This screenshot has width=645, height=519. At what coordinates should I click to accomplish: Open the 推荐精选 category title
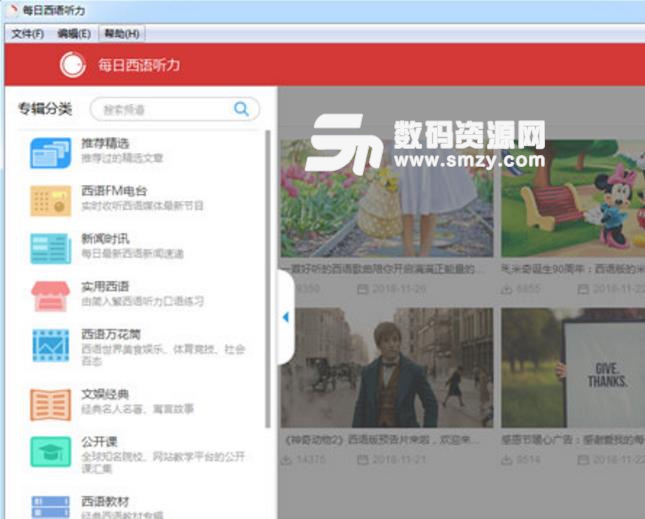click(105, 143)
